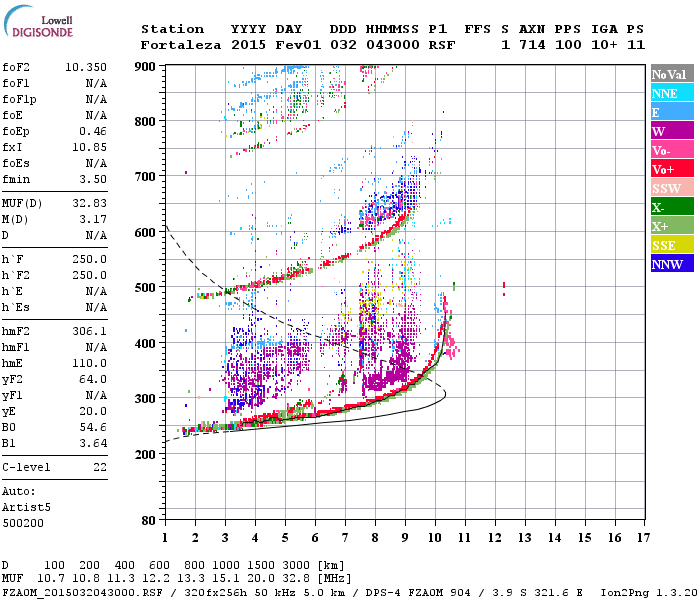The height and width of the screenshot is (600, 700).
Task: Click the fmin value 3.50
Action: (x=93, y=179)
